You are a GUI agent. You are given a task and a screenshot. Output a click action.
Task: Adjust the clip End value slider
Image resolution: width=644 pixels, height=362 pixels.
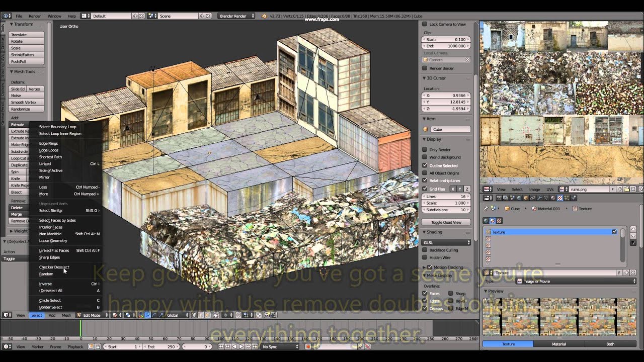[x=446, y=46]
